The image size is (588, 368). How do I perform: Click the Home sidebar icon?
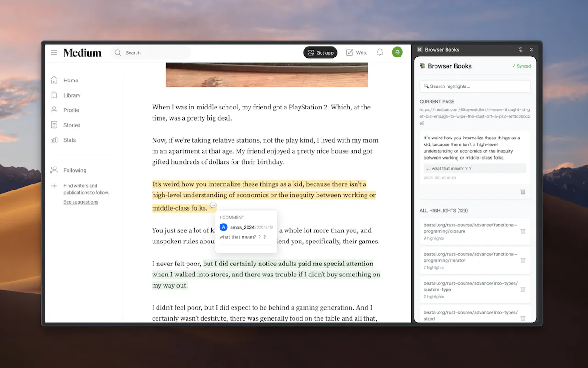click(x=54, y=80)
